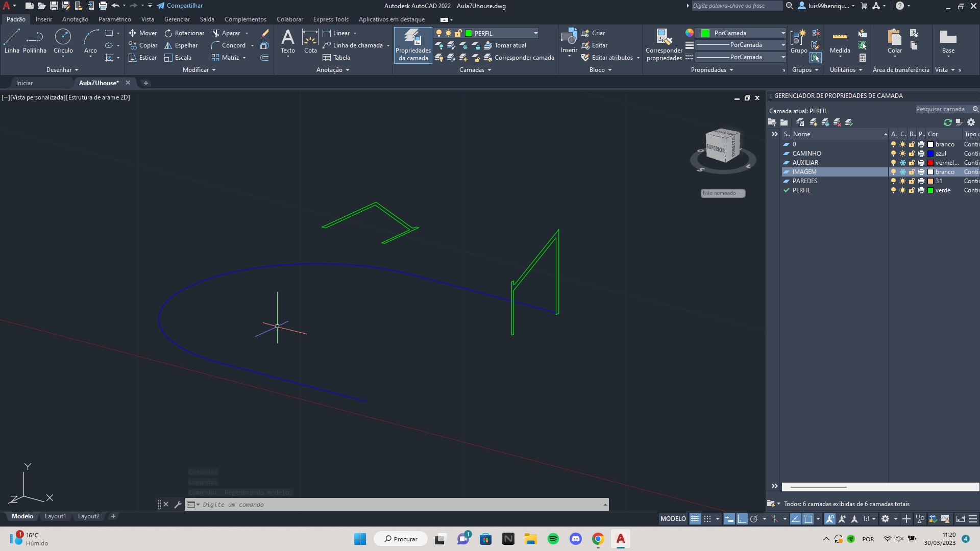Use the Rotacionar tool
This screenshot has height=551, width=980.
184,33
